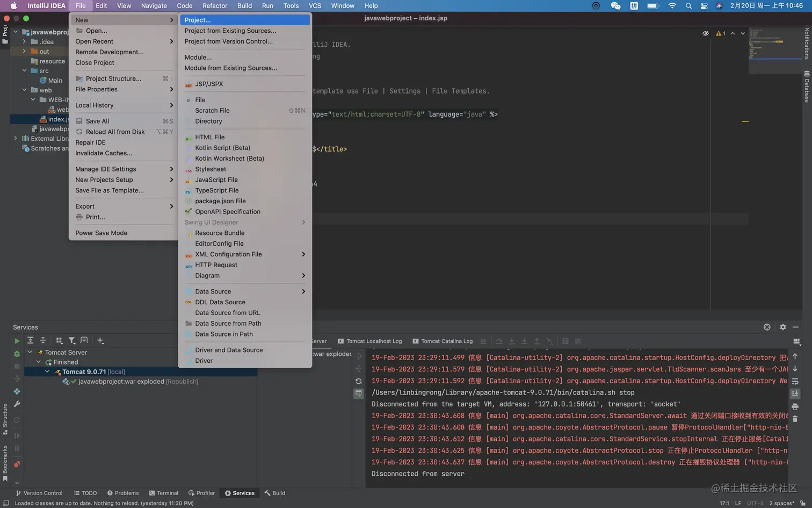This screenshot has height=508, width=812.
Task: Open the Database side panel tab
Action: click(x=807, y=86)
